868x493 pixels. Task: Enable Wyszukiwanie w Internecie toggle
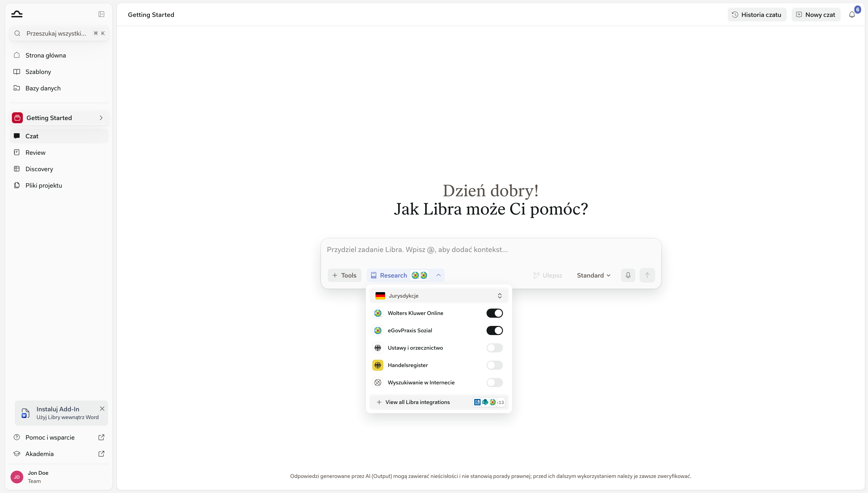(x=495, y=383)
